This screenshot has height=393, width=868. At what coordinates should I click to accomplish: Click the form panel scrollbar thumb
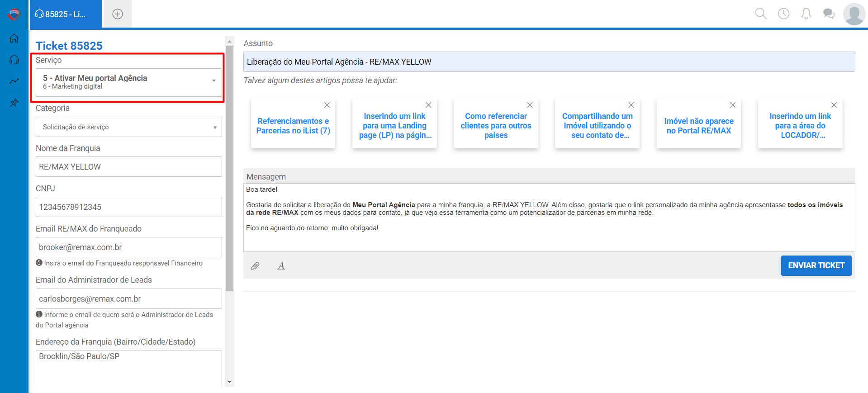point(229,168)
